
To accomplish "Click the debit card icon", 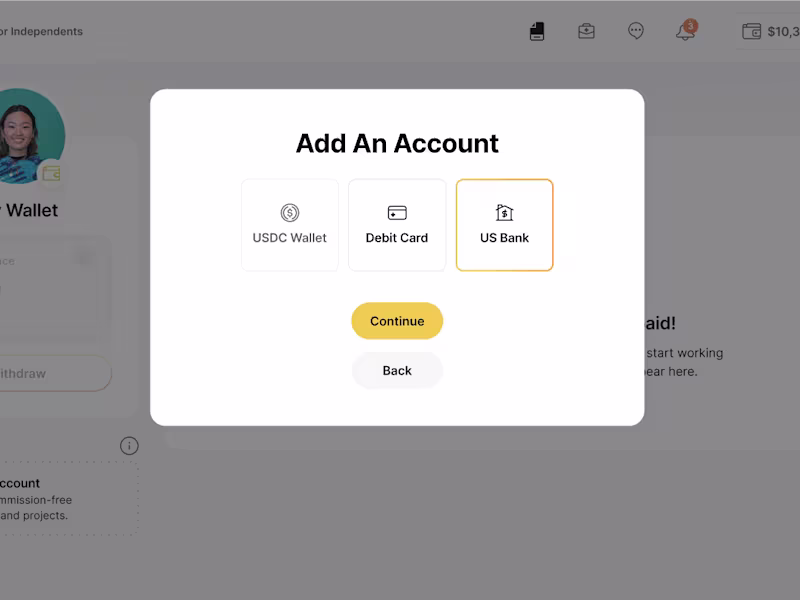I will (397, 213).
